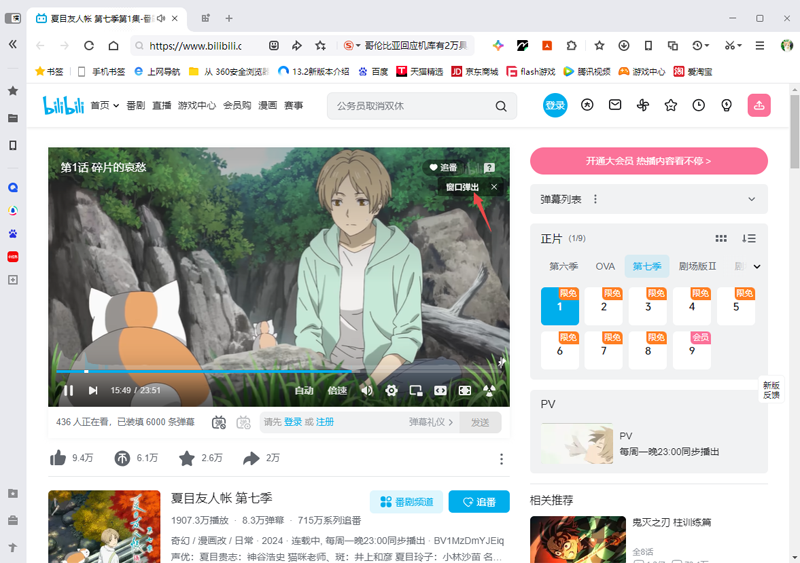Open 漫画 in top navigation
This screenshot has height=563, width=800.
click(x=267, y=106)
